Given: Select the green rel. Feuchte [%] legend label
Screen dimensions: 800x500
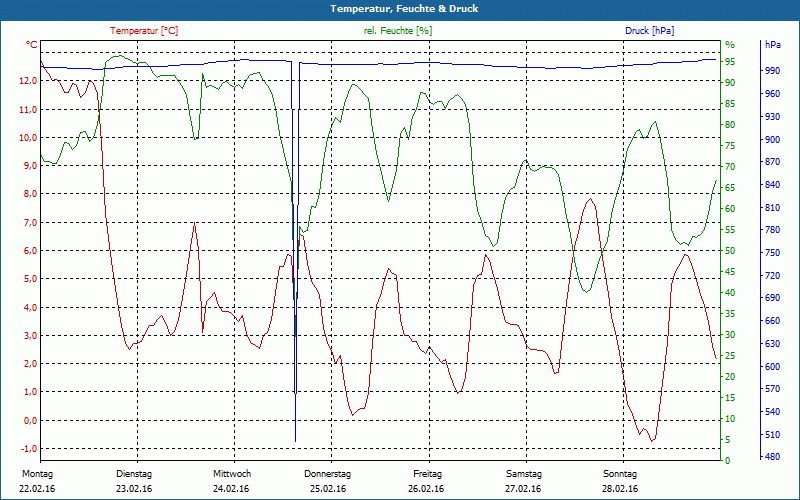Looking at the screenshot, I should click(397, 31).
